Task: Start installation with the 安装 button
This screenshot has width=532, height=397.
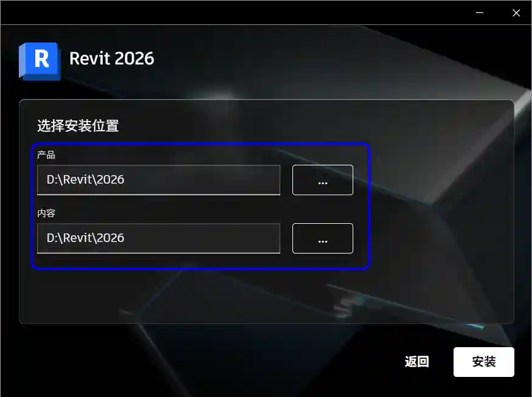Action: coord(484,362)
